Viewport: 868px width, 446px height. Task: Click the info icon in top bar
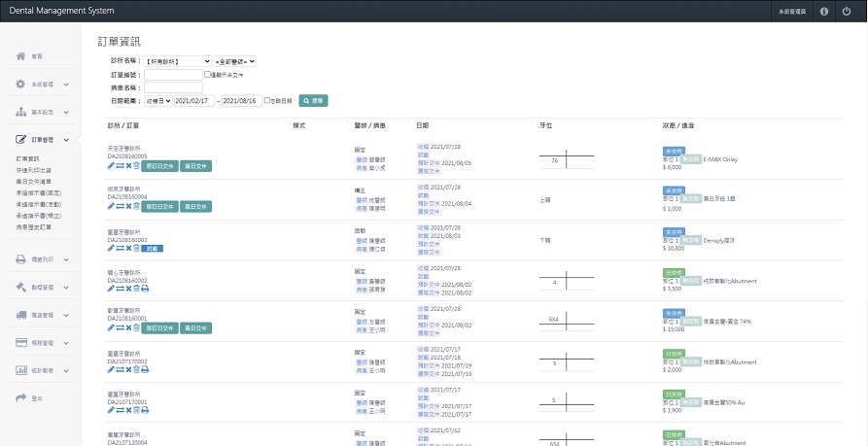pyautogui.click(x=824, y=11)
